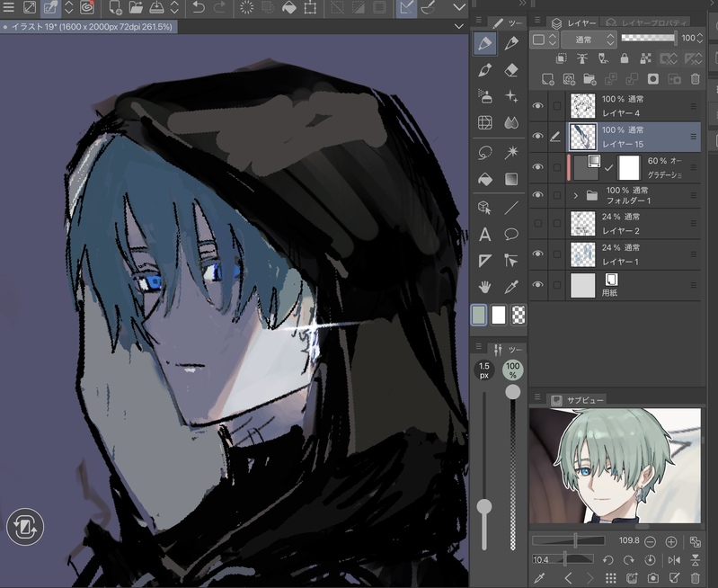Viewport: 718px width, 588px height.
Task: Open the tool property palette menu
Action: [x=478, y=346]
